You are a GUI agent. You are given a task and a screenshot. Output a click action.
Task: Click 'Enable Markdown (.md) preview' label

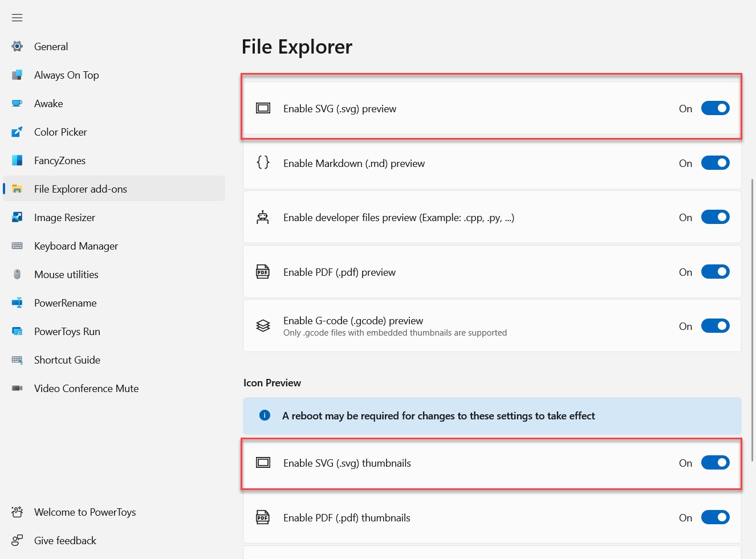[354, 164]
